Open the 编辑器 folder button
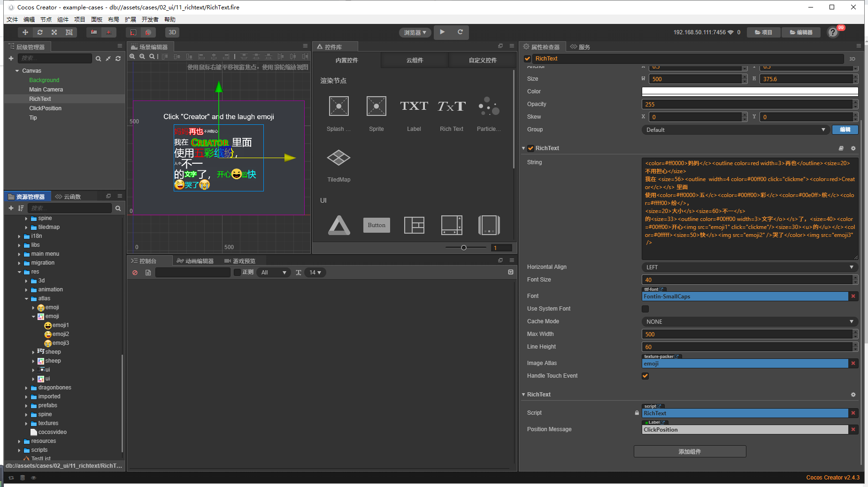The image size is (868, 487). coord(801,32)
